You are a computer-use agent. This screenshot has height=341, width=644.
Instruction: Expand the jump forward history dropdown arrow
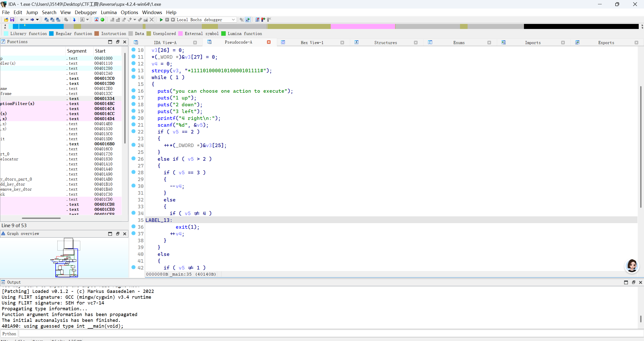tap(37, 20)
